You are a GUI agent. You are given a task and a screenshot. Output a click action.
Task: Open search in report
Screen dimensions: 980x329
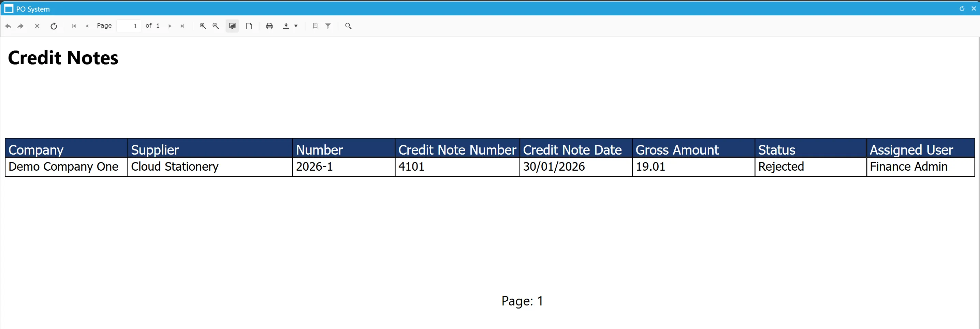pyautogui.click(x=348, y=26)
